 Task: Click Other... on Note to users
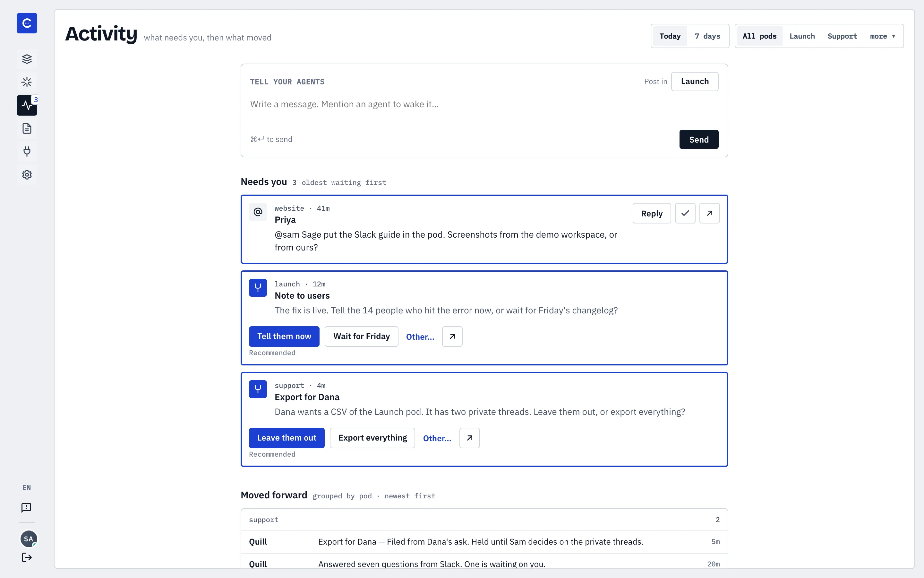tap(420, 337)
